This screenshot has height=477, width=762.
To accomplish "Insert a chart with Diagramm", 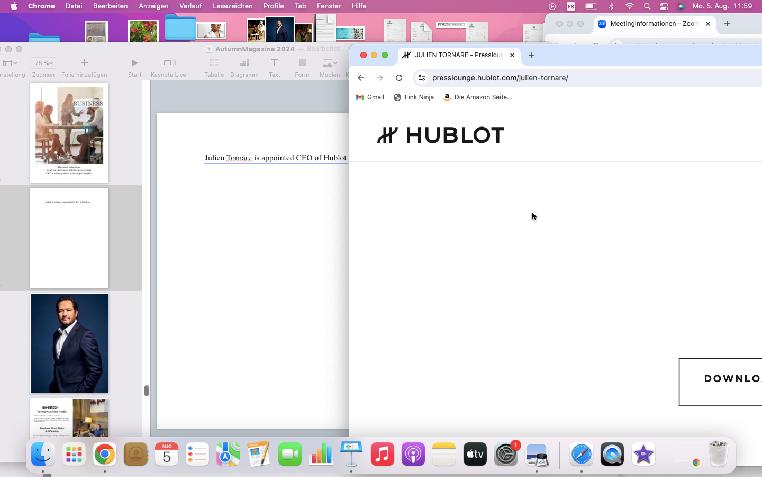I will pos(244,68).
